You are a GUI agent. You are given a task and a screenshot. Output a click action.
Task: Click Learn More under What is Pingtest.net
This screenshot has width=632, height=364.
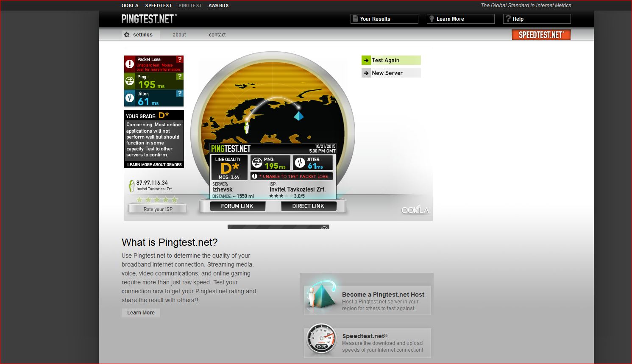pos(141,313)
